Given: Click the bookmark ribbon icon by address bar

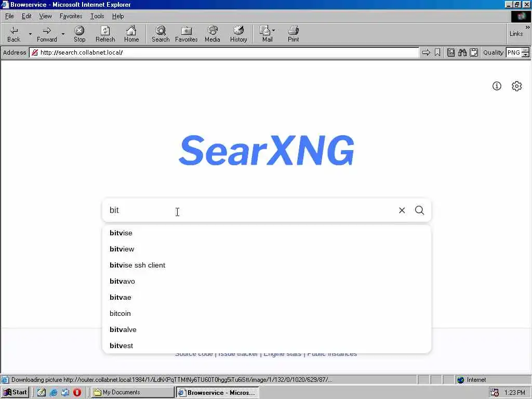Looking at the screenshot, I should [437, 52].
